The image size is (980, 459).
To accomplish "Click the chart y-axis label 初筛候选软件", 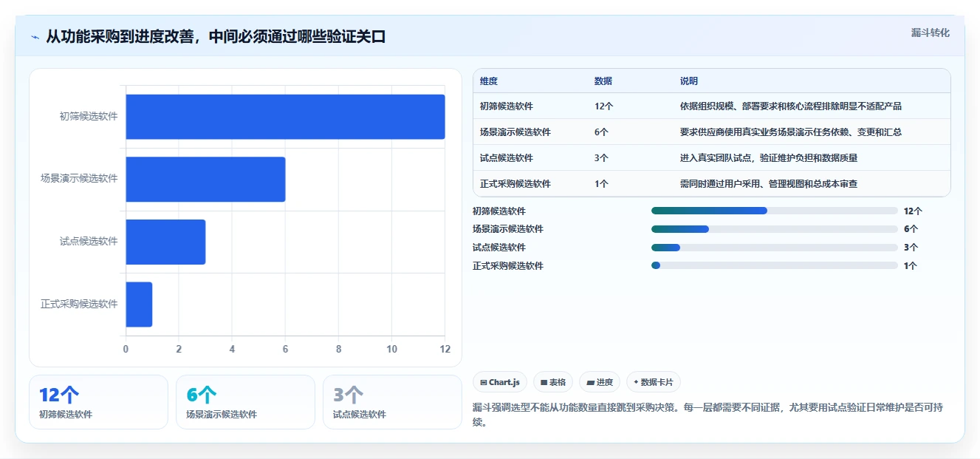I will tap(89, 117).
